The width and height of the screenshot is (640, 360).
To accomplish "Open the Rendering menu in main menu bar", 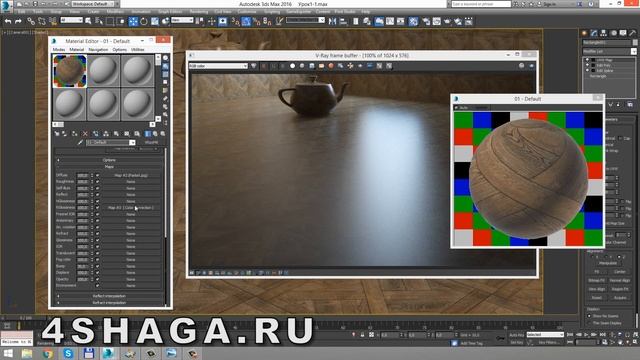I will [199, 11].
